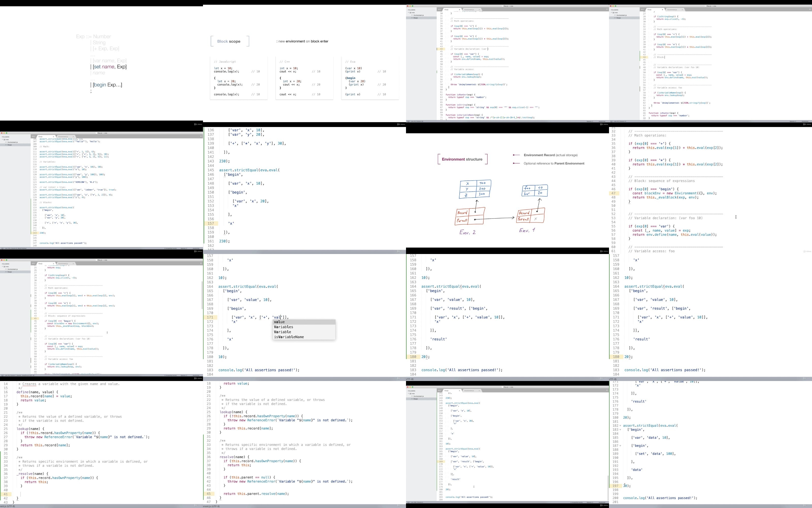Select Eva.js in '// Block:' window sidebar
Image resolution: width=812 pixels, height=508 pixels.
tap(618, 18)
